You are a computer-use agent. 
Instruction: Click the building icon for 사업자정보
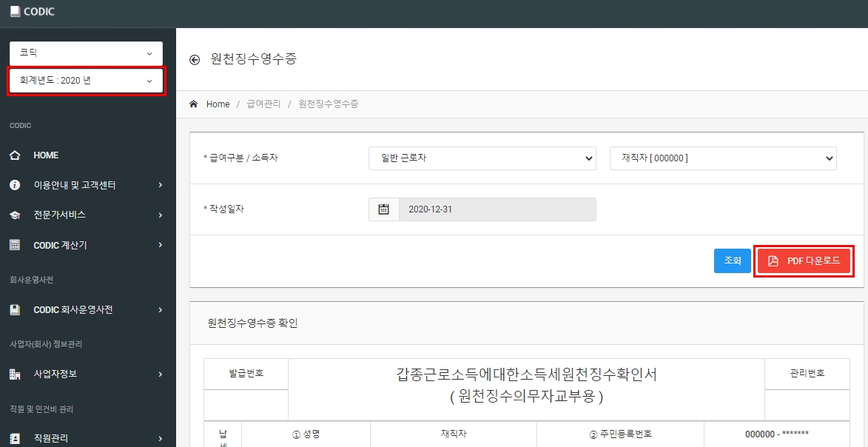15,374
